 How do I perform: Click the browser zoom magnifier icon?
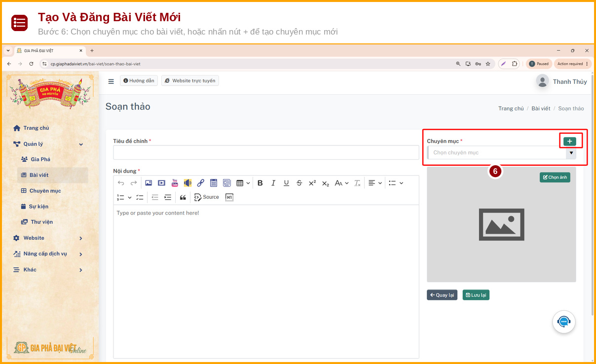pos(458,64)
